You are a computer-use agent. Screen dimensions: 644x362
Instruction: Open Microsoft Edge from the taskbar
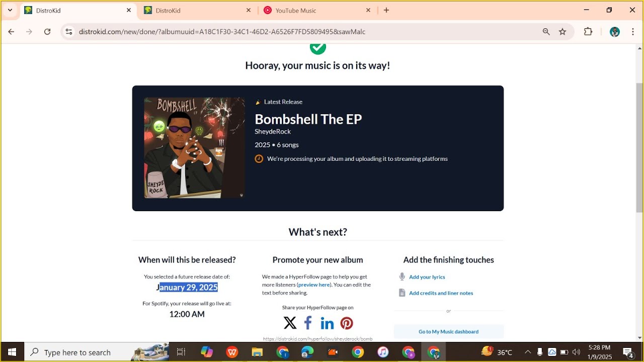click(x=307, y=352)
